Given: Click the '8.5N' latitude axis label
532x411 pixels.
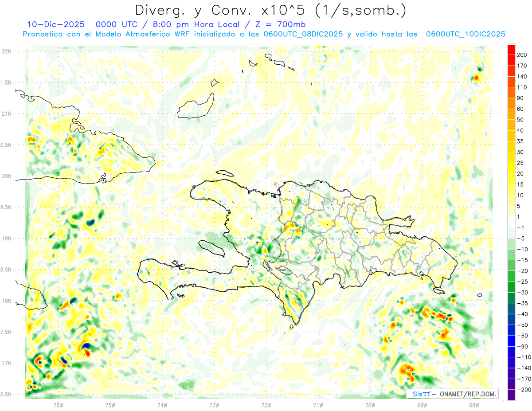Looking at the screenshot, I should click(x=6, y=270).
